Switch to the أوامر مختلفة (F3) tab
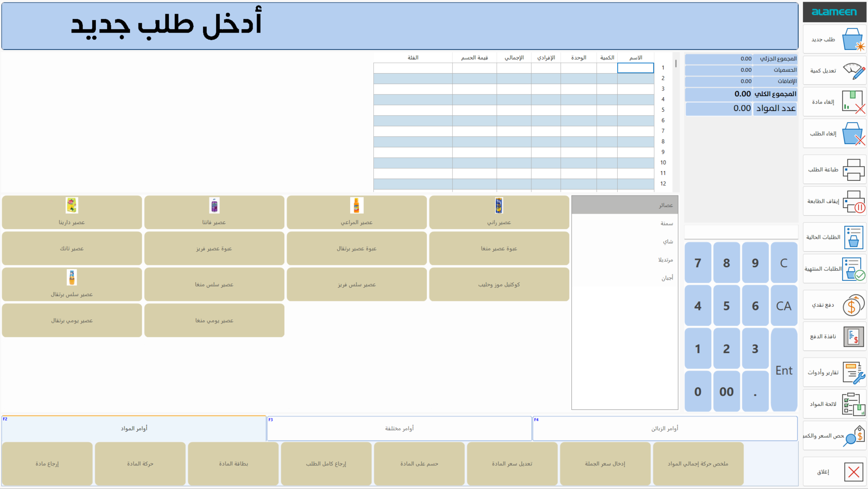This screenshot has height=489, width=868. 399,428
